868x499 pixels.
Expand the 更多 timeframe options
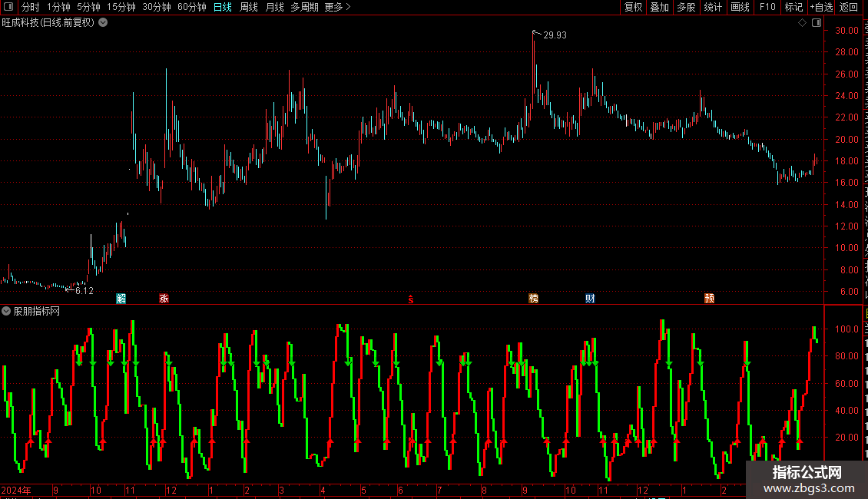338,7
